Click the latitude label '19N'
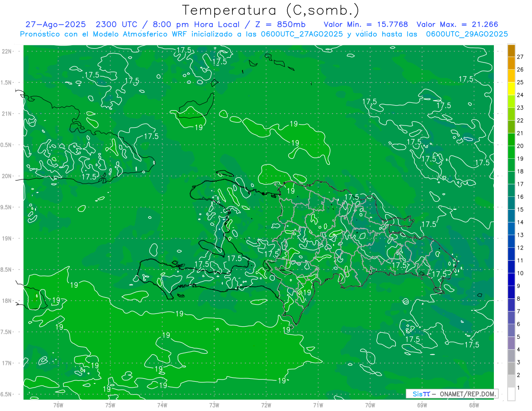This screenshot has height=411, width=532. 8,239
